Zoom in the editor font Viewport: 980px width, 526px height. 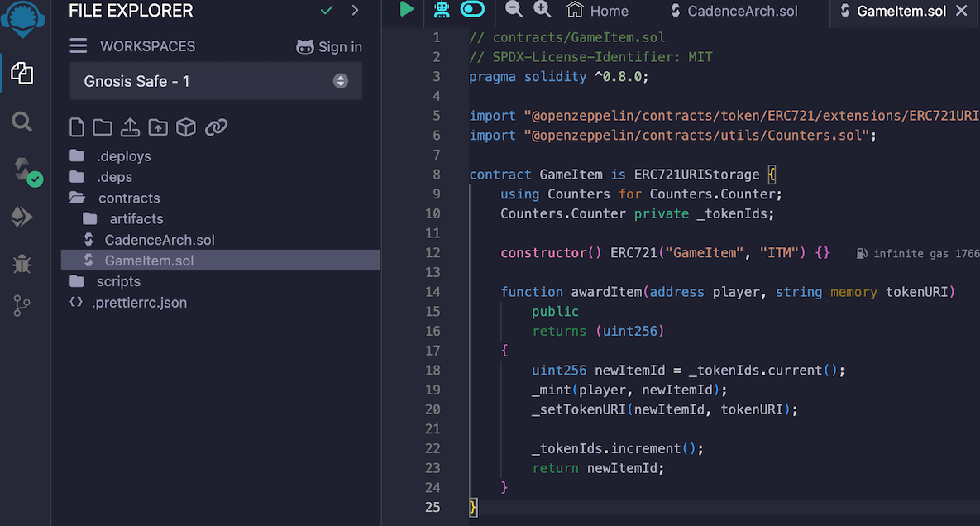click(543, 10)
